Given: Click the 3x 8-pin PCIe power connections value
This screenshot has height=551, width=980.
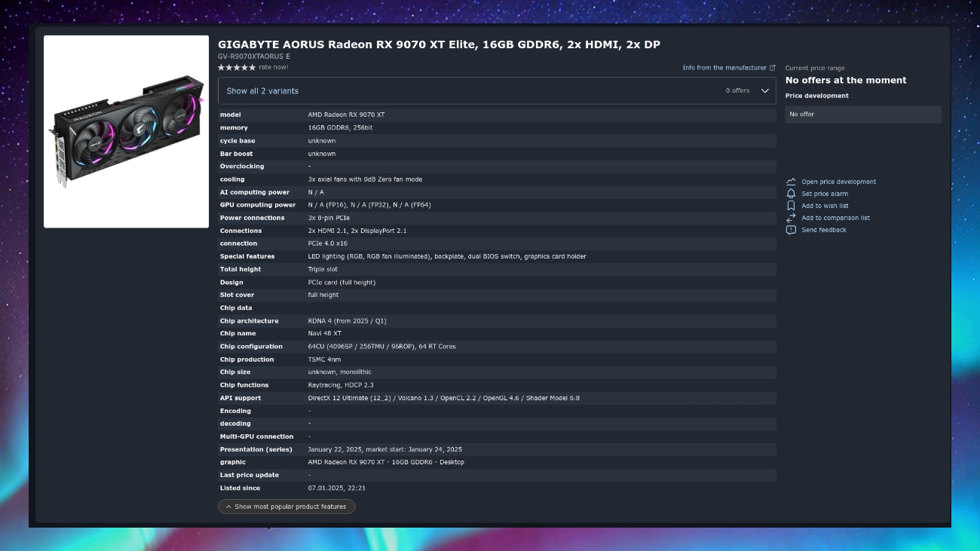Looking at the screenshot, I should coord(329,218).
